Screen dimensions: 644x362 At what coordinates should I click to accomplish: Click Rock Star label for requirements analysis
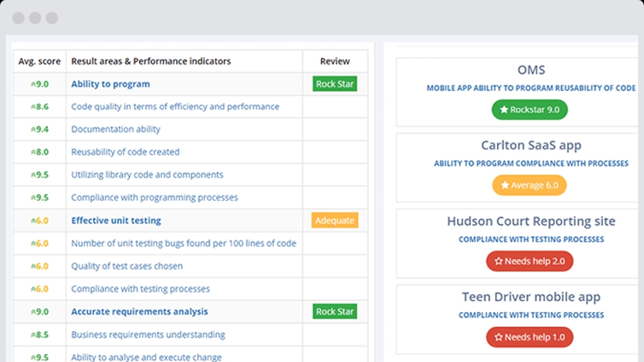(334, 312)
